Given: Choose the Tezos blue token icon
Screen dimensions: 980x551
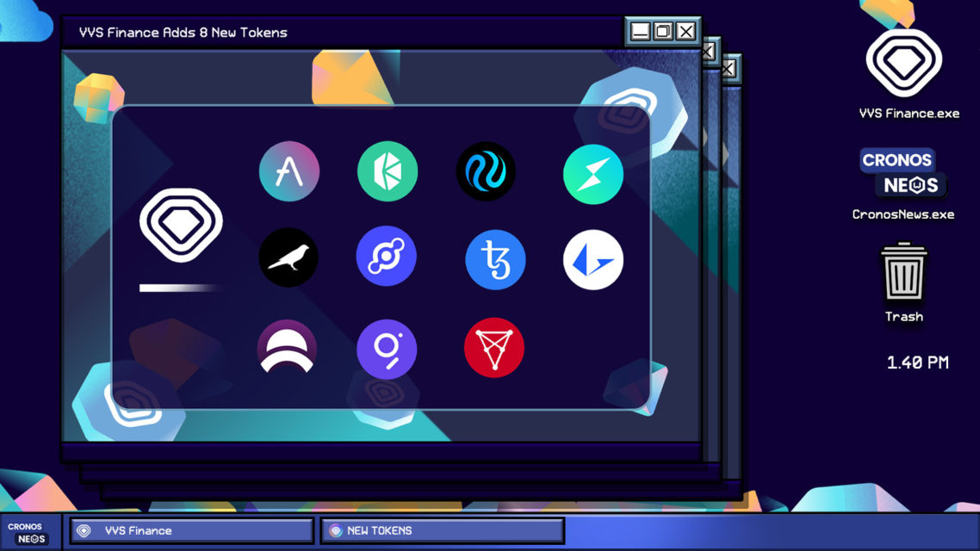Looking at the screenshot, I should [x=495, y=260].
